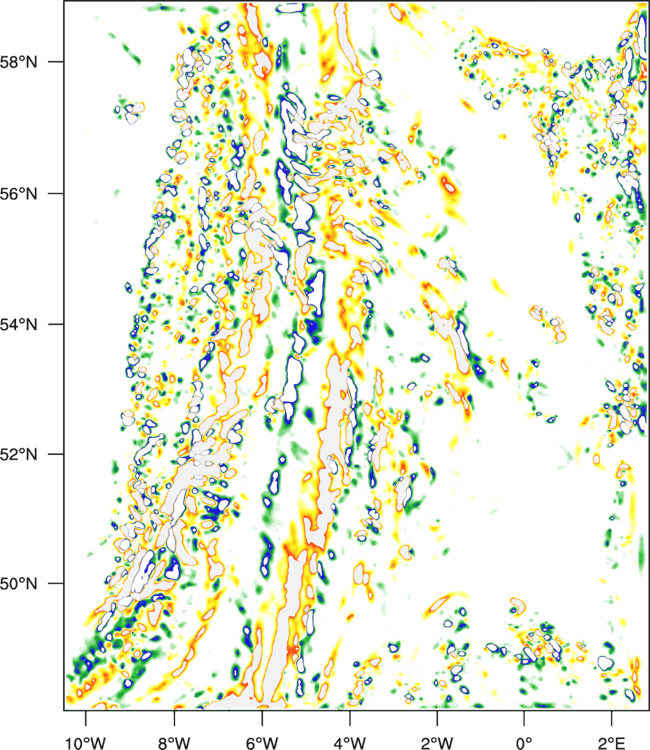
Task: Click the 8°W longitude label
Action: 174,743
